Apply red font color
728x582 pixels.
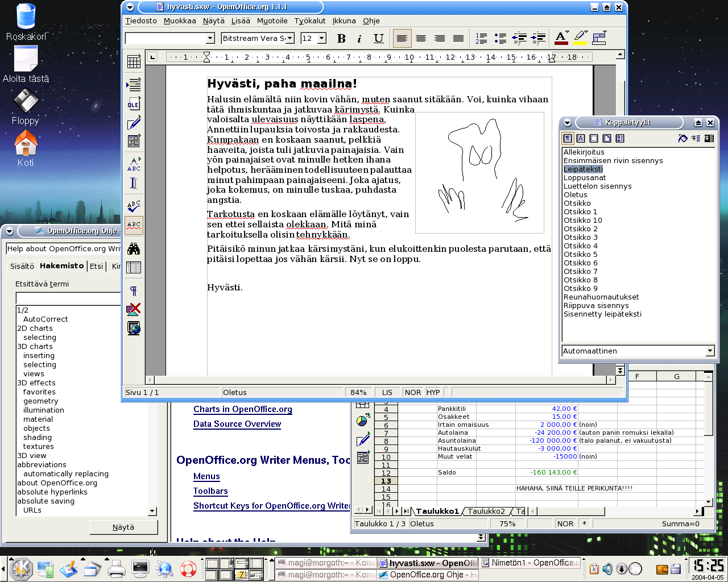click(561, 39)
